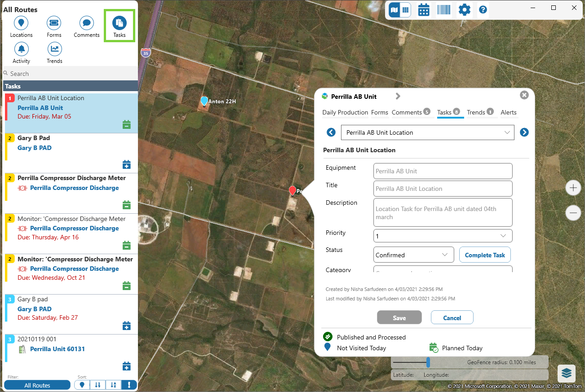The image size is (585, 392).
Task: Open the Trends chart icon
Action: click(54, 49)
